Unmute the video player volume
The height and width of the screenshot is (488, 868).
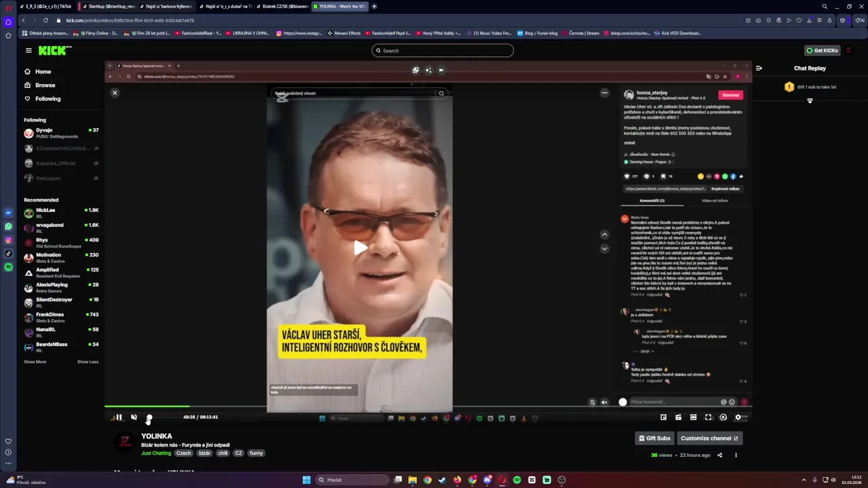(134, 418)
